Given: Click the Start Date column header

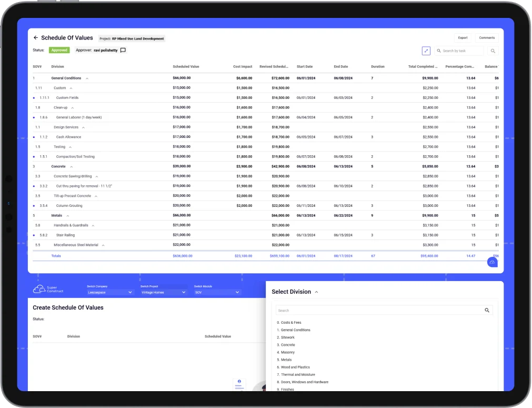Looking at the screenshot, I should (x=305, y=66).
